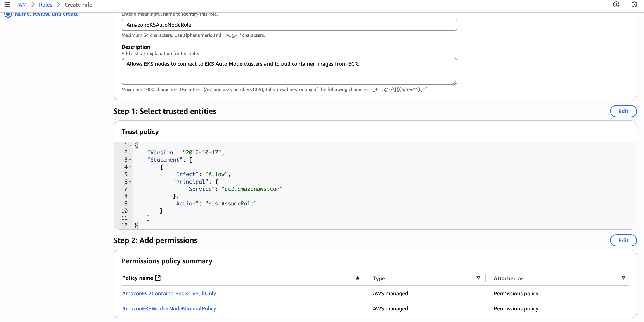This screenshot has height=322, width=644.
Task: Collapse line 1 fold arrow in trust policy
Action: pyautogui.click(x=130, y=145)
